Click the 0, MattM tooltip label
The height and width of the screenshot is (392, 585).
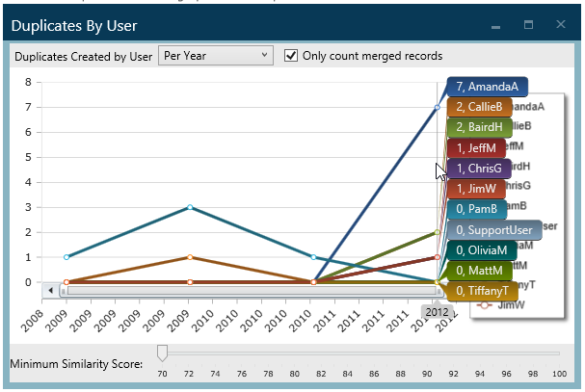pyautogui.click(x=479, y=271)
